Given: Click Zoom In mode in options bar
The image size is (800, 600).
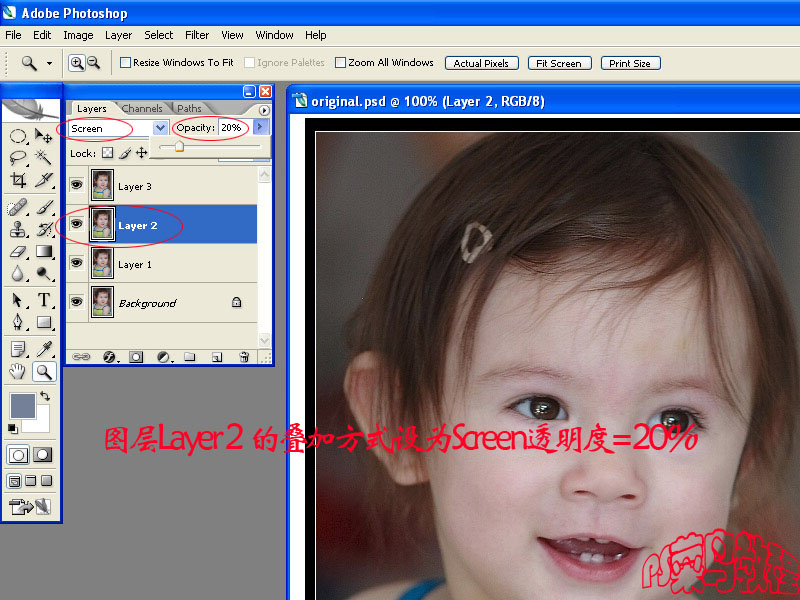Looking at the screenshot, I should click(77, 63).
